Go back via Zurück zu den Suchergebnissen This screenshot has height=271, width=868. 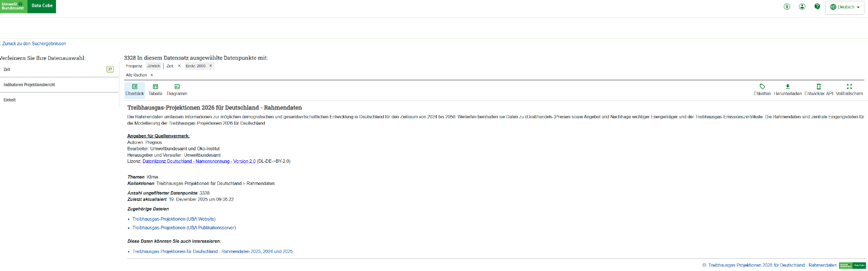[34, 43]
